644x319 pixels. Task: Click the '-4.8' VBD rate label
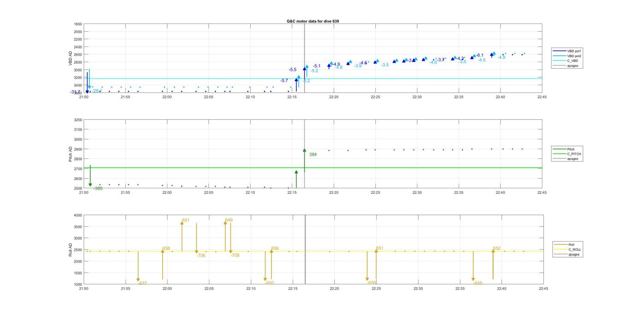339,67
